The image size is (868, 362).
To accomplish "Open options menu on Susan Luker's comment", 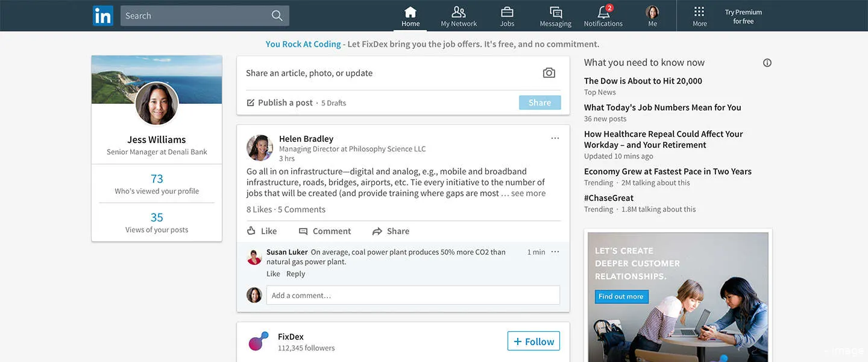I will pyautogui.click(x=555, y=252).
